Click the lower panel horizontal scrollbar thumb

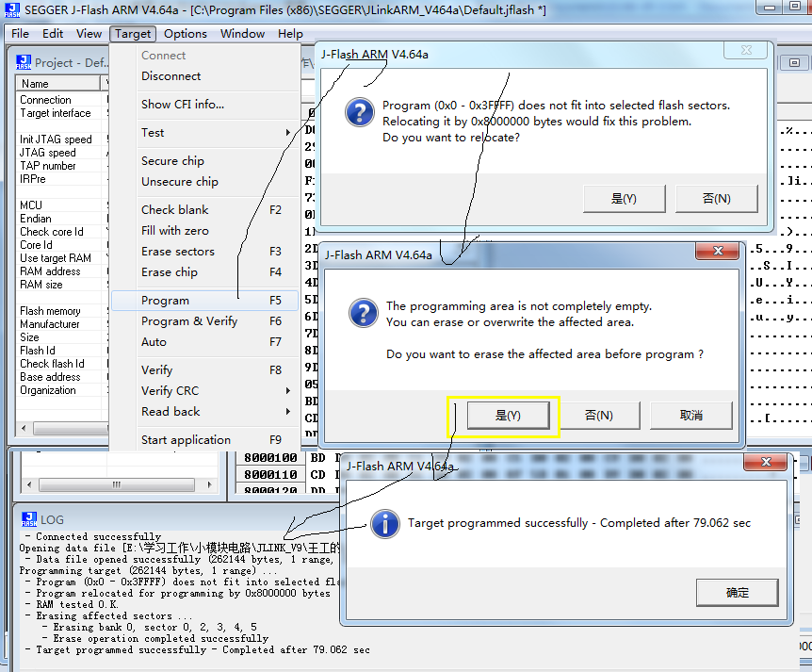[117, 485]
